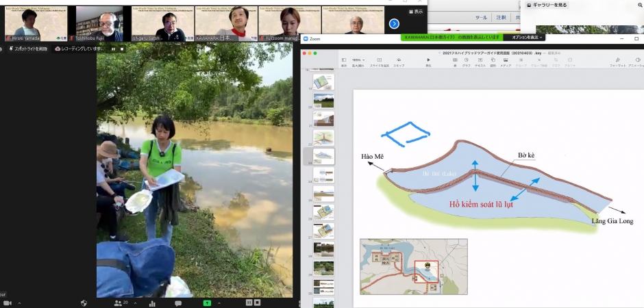Viewport: 644px width, 308px height.
Task: Select the active lake diagram slide thumbnail
Action: 323,156
